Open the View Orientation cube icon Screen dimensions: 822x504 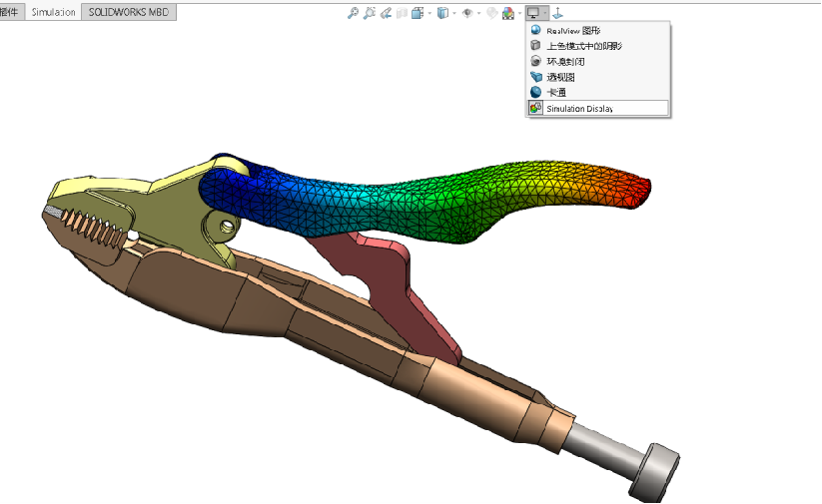pyautogui.click(x=418, y=13)
